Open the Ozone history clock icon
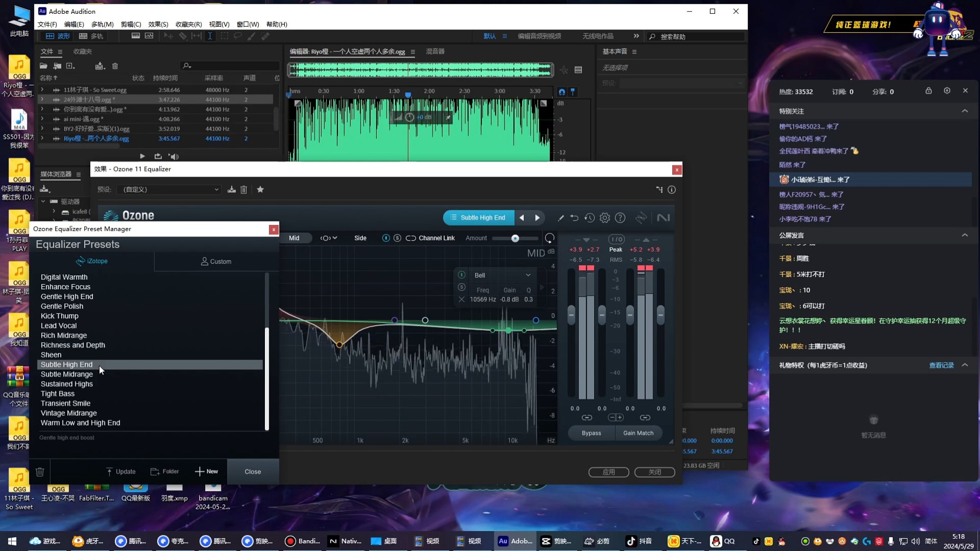980x551 pixels. [x=590, y=218]
